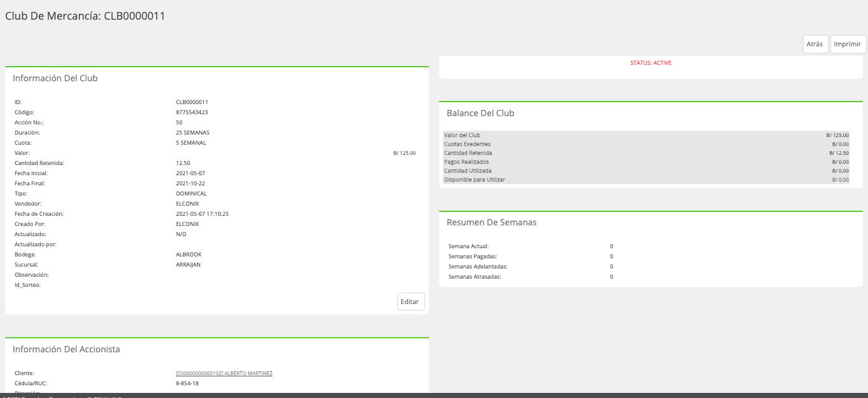Select the Semanas Pagadas label

click(x=473, y=256)
